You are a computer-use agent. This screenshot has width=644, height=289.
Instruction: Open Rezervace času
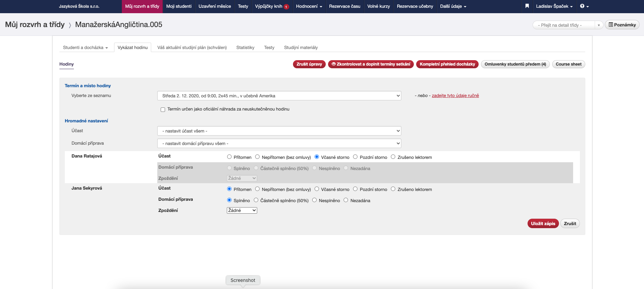pos(345,6)
